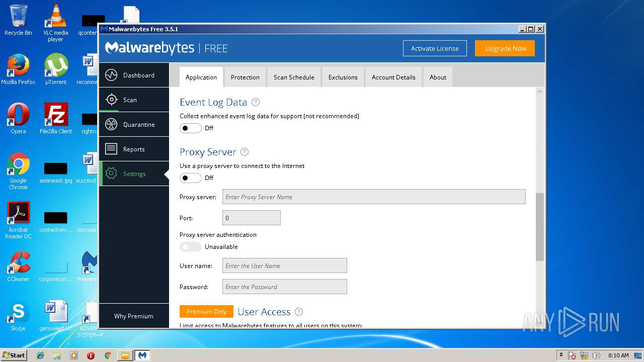Image resolution: width=644 pixels, height=362 pixels.
Task: Open getsselect.rtf document on desktop
Action: pos(55,316)
